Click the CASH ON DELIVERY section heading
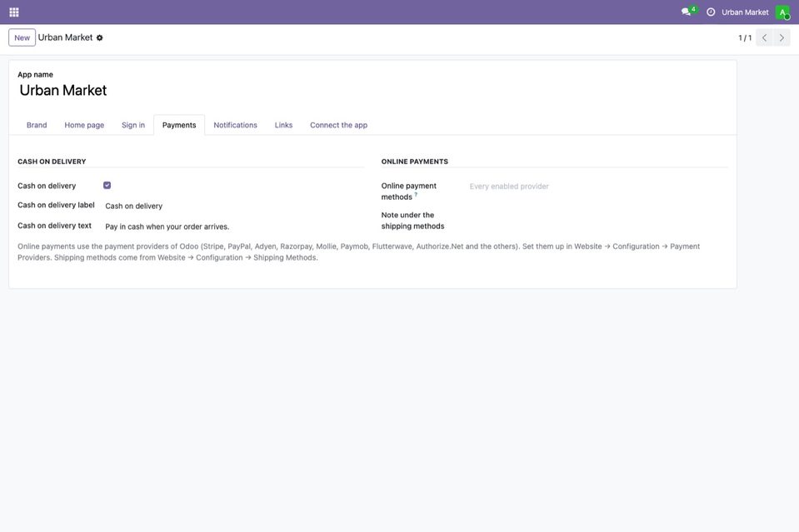 pos(52,162)
